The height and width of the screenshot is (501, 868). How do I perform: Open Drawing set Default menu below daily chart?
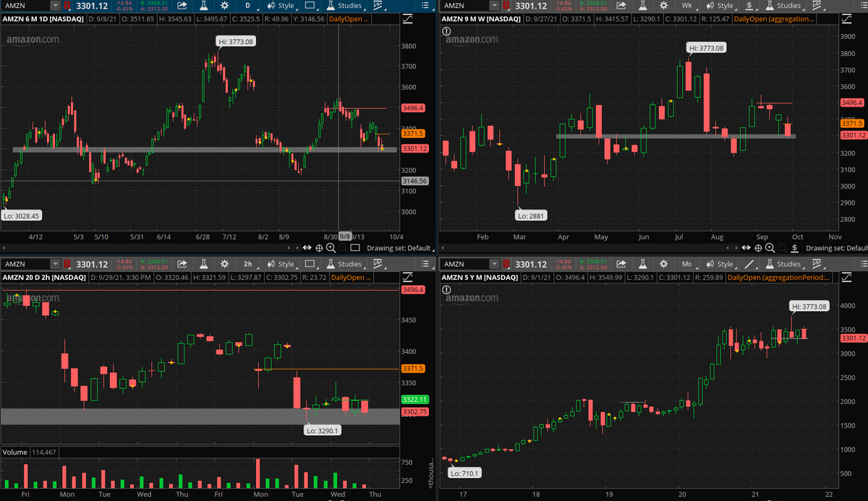pyautogui.click(x=399, y=248)
